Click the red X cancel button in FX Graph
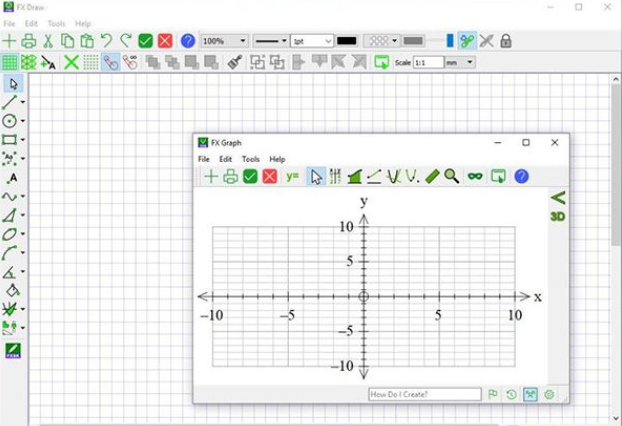 269,176
